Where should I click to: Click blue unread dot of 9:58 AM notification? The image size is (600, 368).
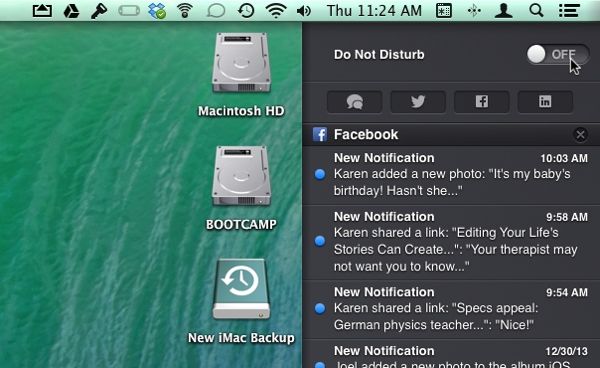(320, 241)
